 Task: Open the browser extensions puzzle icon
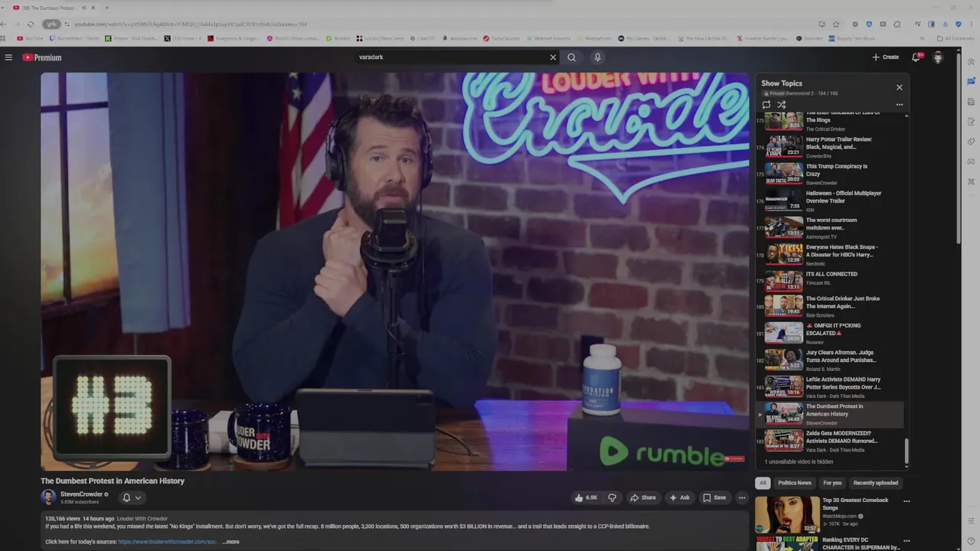pos(897,24)
